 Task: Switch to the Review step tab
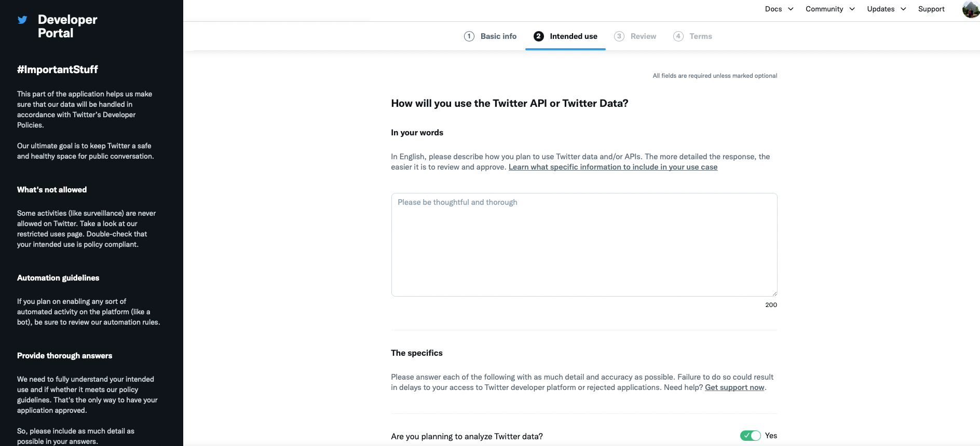643,36
